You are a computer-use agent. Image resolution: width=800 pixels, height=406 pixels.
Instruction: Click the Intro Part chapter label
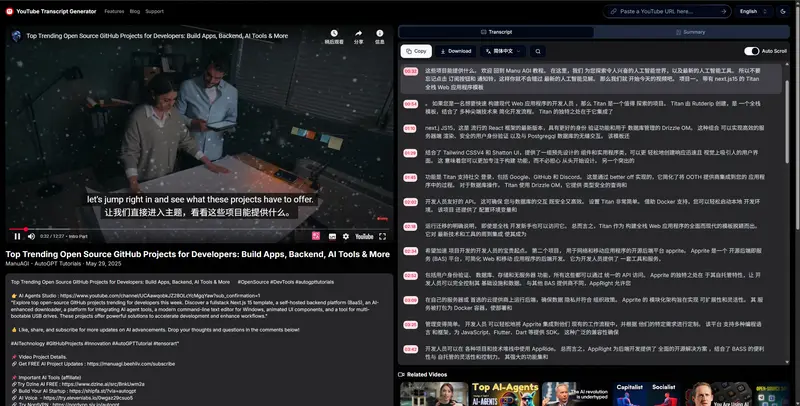(x=78, y=236)
